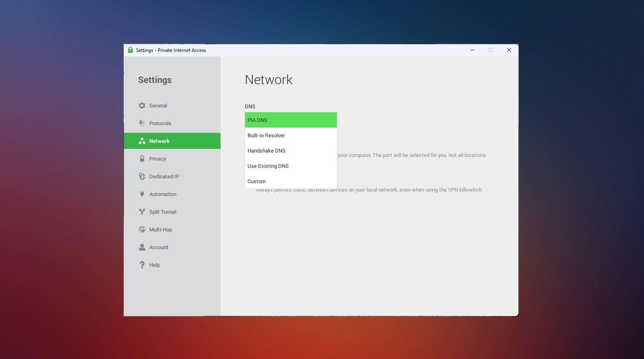This screenshot has height=359, width=644.
Task: Open the Dedicated IP section
Action: (x=172, y=176)
